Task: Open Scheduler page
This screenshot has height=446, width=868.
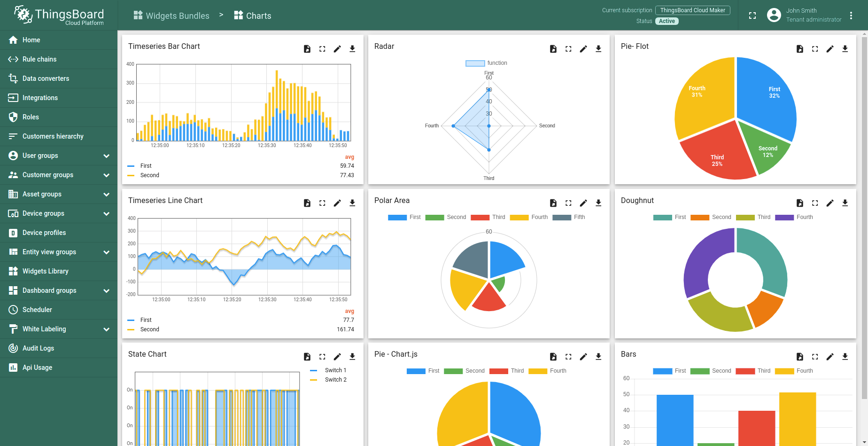Action: point(59,310)
